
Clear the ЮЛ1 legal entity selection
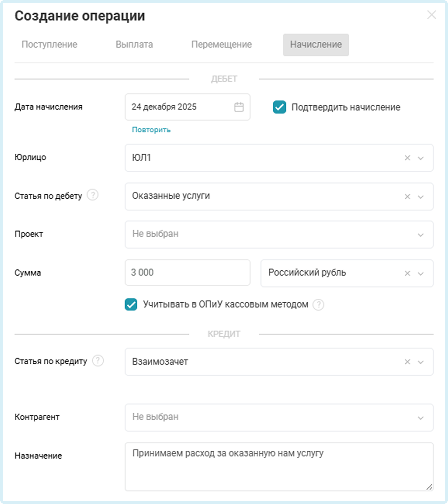click(x=407, y=158)
